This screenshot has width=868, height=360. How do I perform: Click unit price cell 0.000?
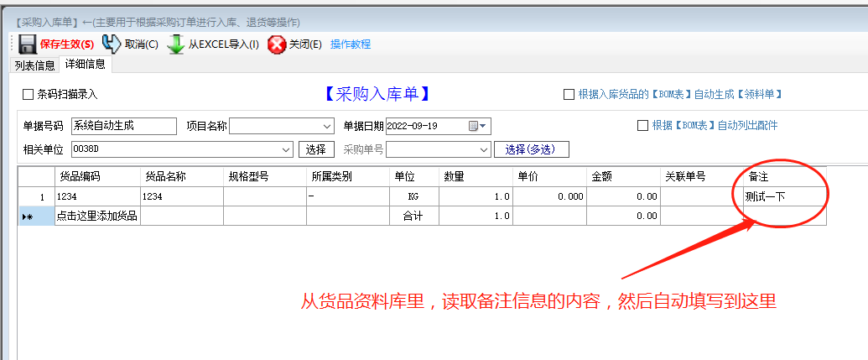(x=549, y=196)
